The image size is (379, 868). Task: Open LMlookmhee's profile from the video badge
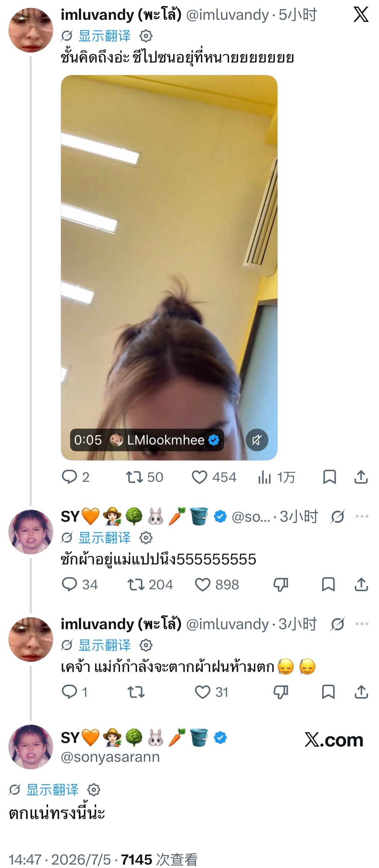[165, 440]
